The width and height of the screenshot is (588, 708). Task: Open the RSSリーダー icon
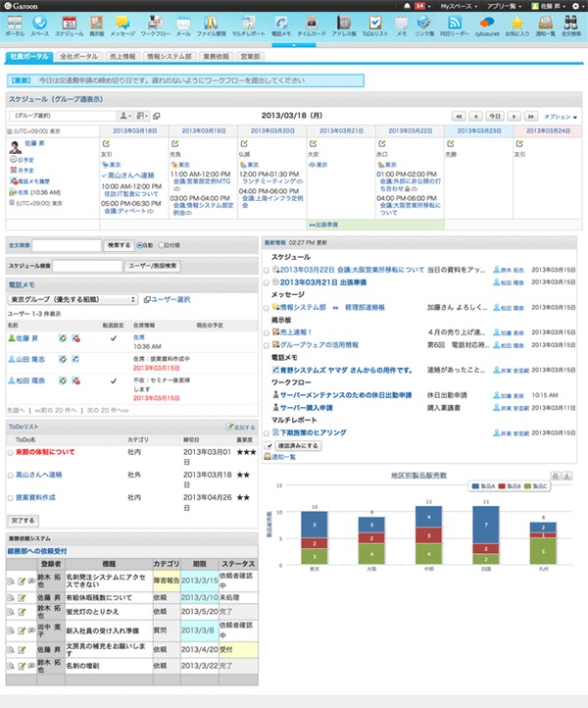click(454, 24)
